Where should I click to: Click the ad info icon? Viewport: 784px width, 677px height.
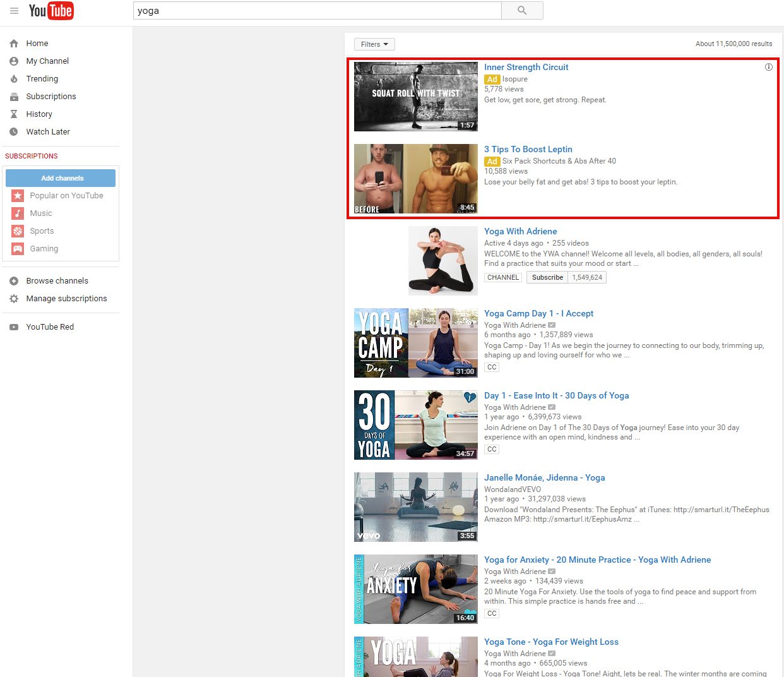pos(768,67)
